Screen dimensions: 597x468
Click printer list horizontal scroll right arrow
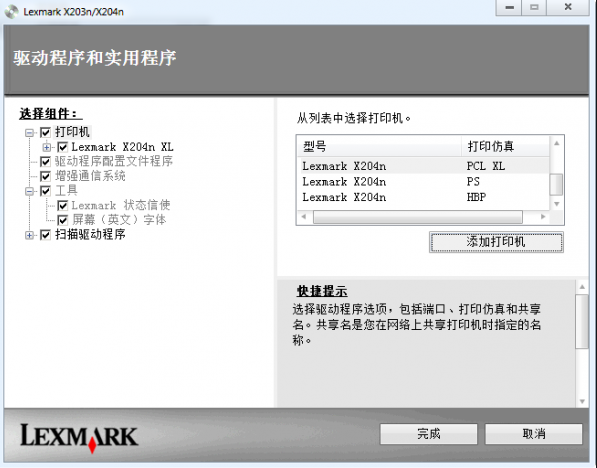(x=543, y=217)
